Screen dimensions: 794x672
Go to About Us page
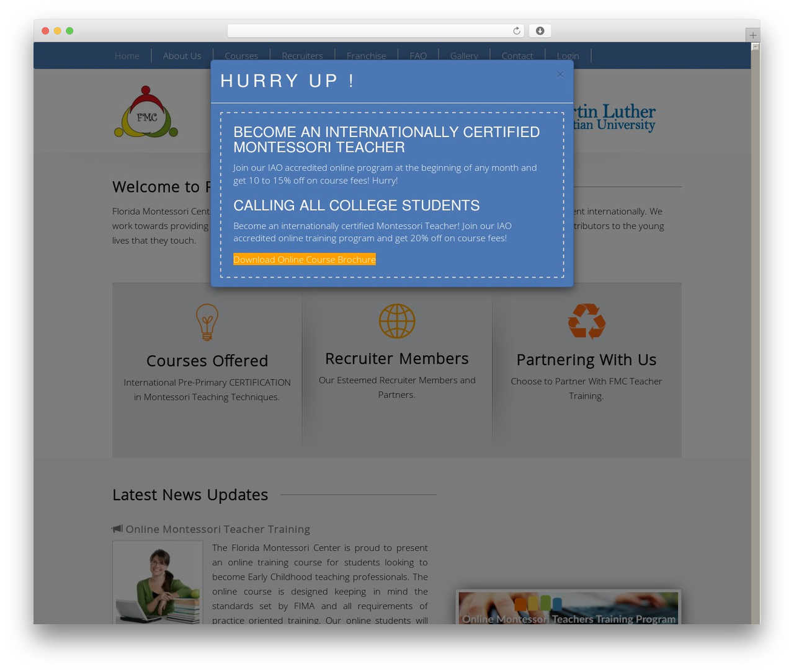click(182, 56)
